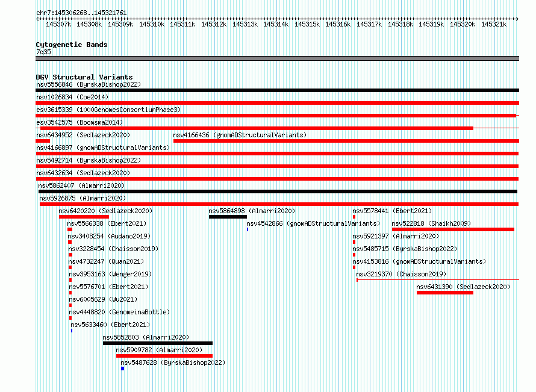Click nsv4732247 (Quan2021) label
The width and height of the screenshot is (536, 392).
106,261
